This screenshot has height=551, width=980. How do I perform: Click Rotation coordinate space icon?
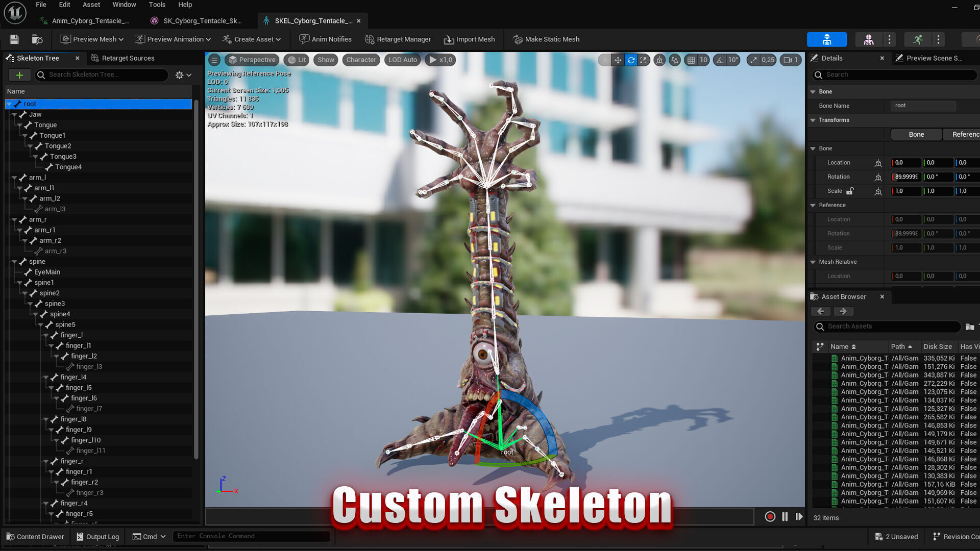coord(878,177)
